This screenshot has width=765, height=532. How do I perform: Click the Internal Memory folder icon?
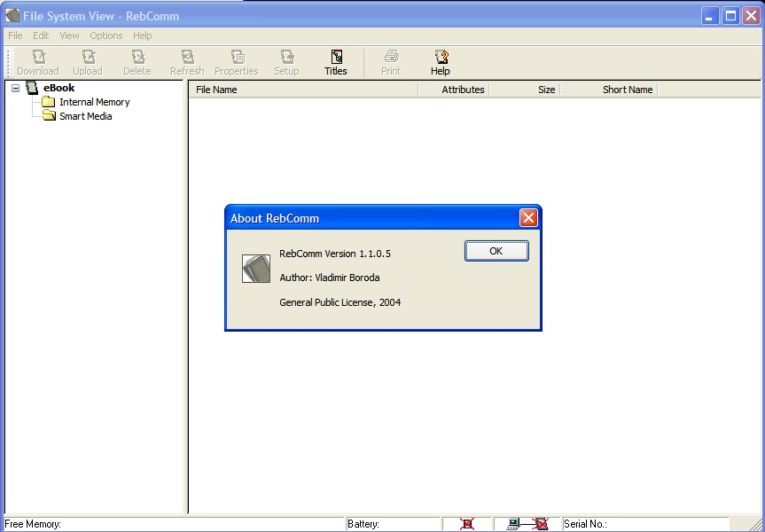tap(48, 102)
